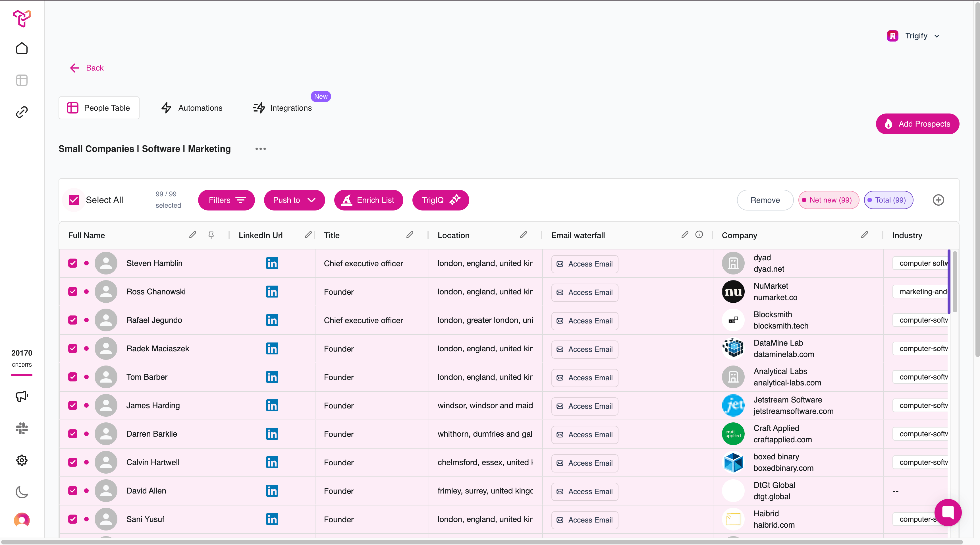
Task: Click the NuMarket company logo
Action: pos(733,292)
